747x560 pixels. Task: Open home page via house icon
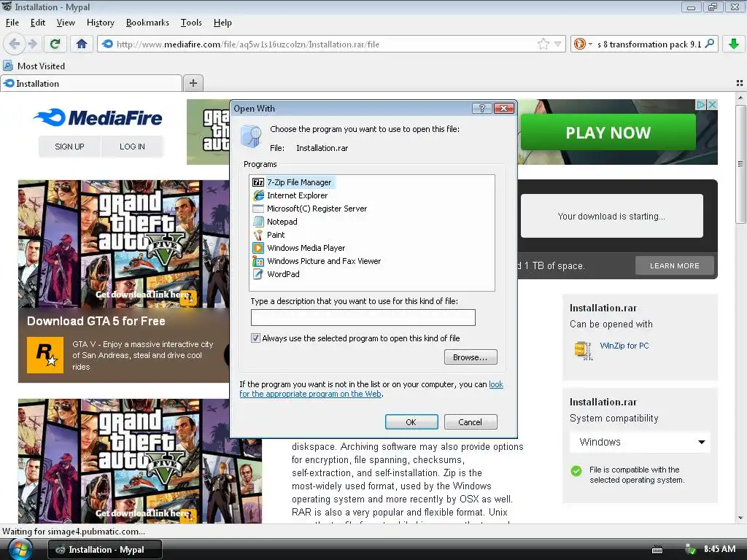coord(82,44)
